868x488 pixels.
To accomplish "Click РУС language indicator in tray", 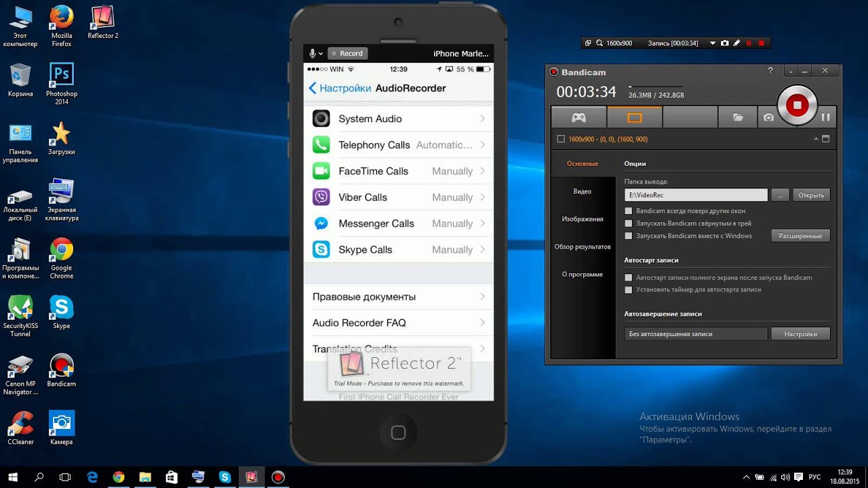I will pos(815,477).
